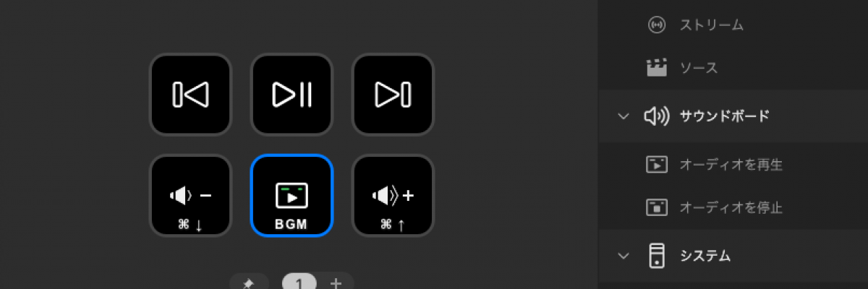Click the pin icon below the keys
The image size is (868, 289).
point(248,283)
